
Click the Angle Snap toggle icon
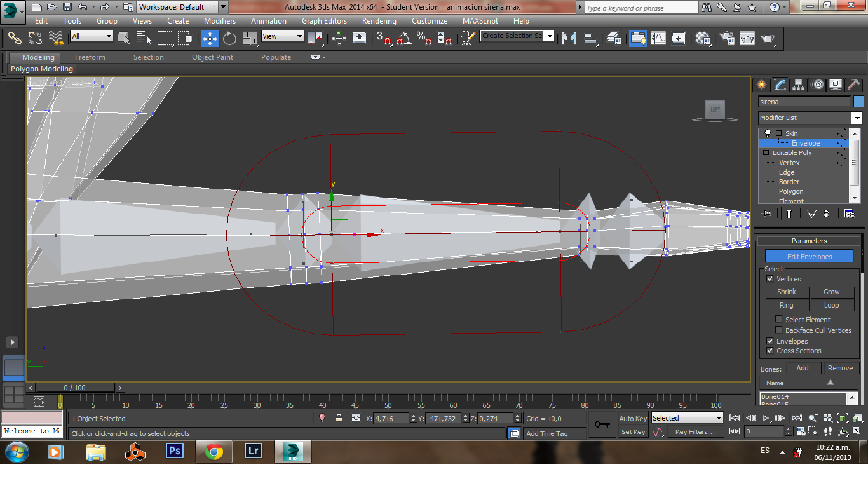pyautogui.click(x=403, y=38)
